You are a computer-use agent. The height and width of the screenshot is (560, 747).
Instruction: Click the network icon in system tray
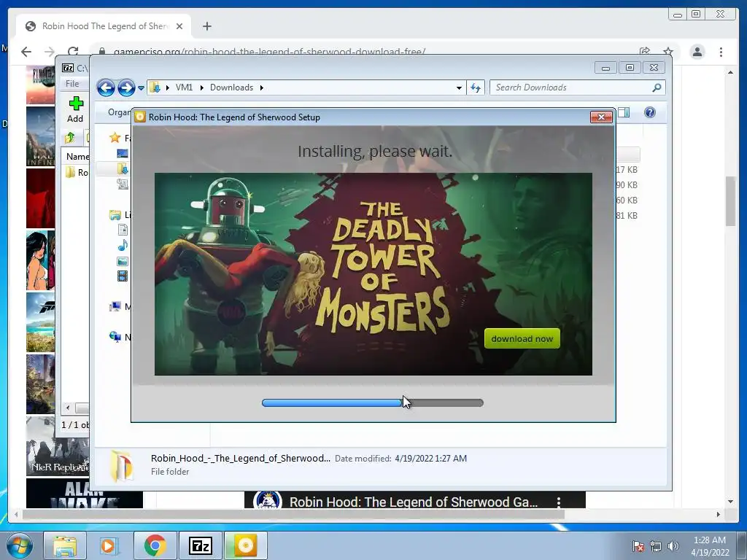coord(656,546)
